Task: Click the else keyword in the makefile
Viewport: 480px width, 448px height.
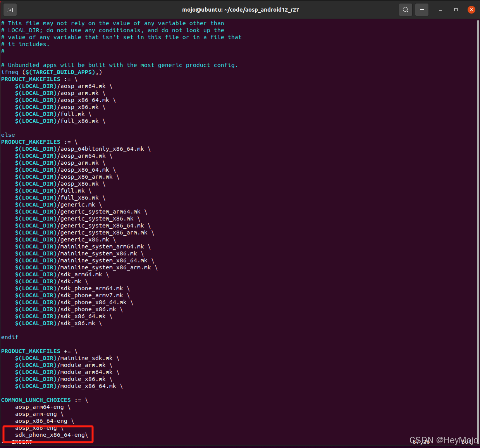Action: click(x=8, y=135)
